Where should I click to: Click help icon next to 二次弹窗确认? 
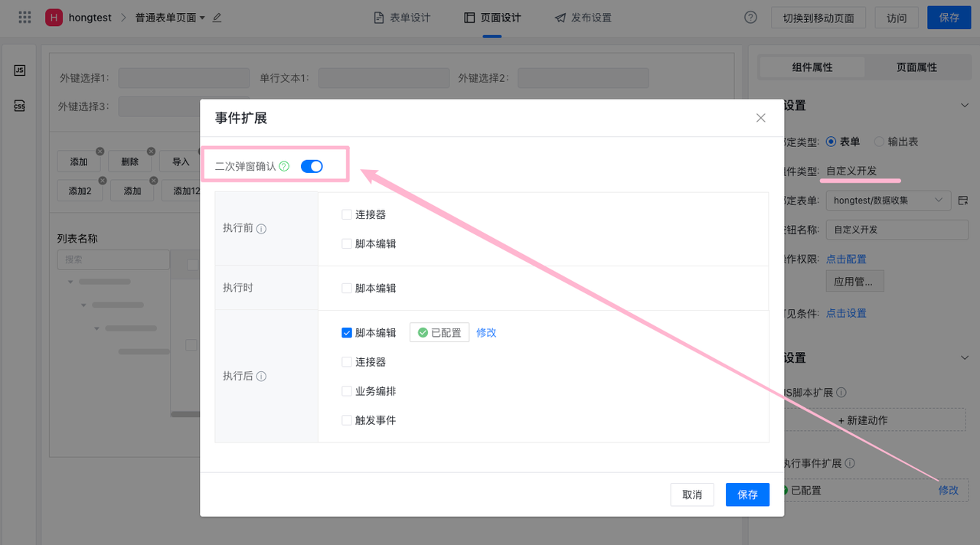[x=284, y=166]
